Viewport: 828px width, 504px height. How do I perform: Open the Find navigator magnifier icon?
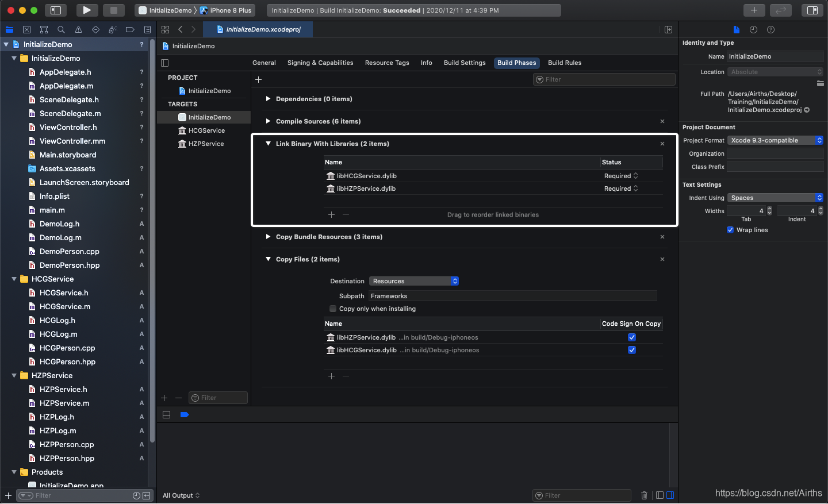tap(61, 29)
